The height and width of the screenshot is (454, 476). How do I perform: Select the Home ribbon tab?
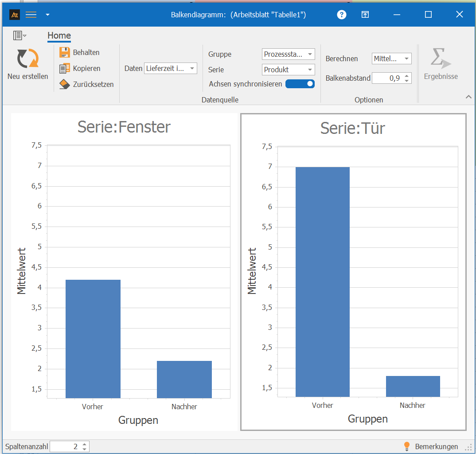tap(59, 36)
